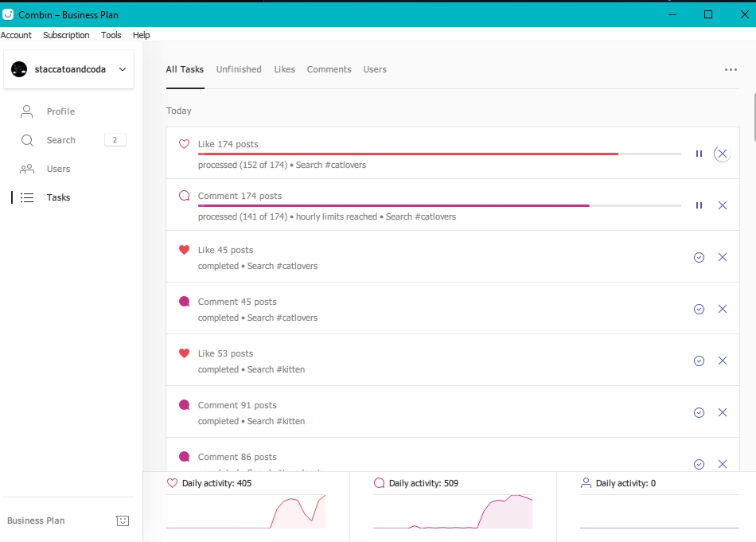Click filled heart icon of Like 53 posts
Image resolution: width=756 pixels, height=542 pixels.
pyautogui.click(x=184, y=353)
